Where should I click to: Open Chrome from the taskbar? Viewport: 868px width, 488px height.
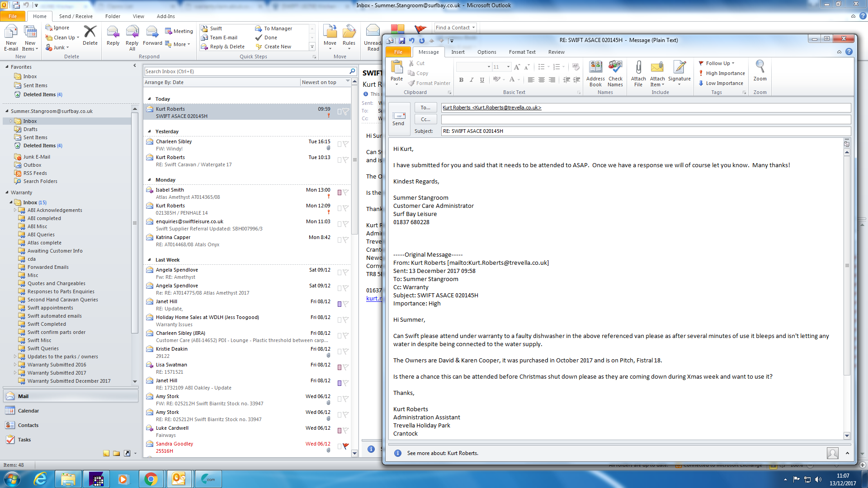click(x=151, y=479)
